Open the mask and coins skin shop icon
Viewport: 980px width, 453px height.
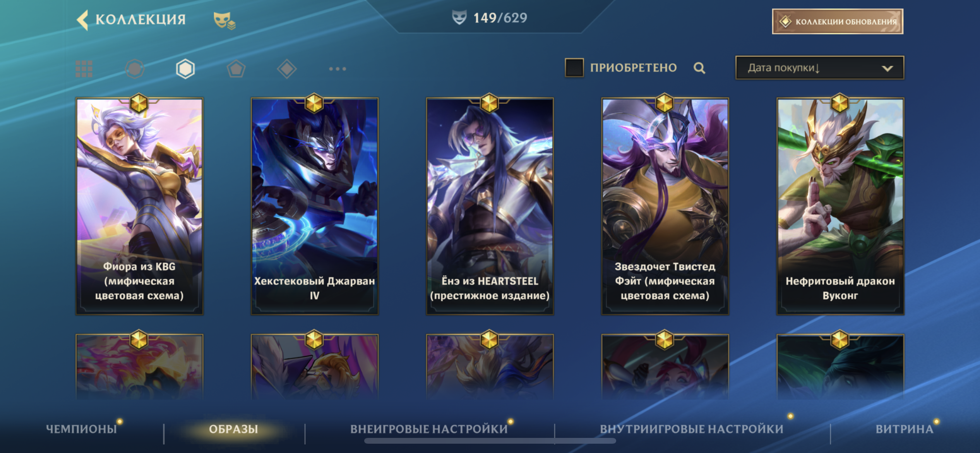(224, 21)
